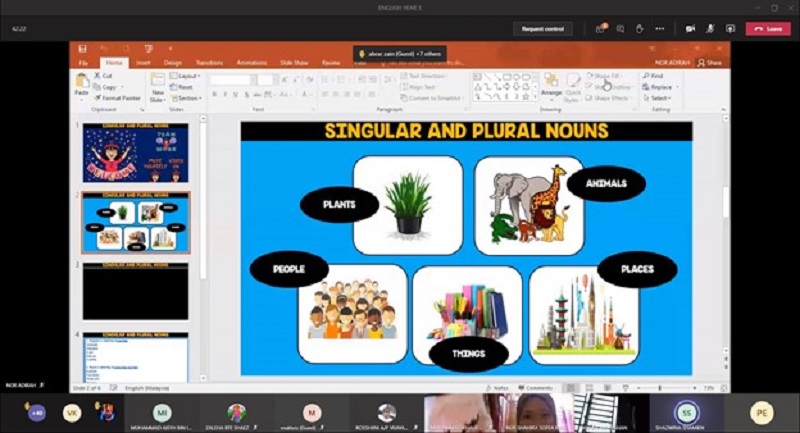Click the PEOPLE label on slide
The image size is (800, 433).
289,269
